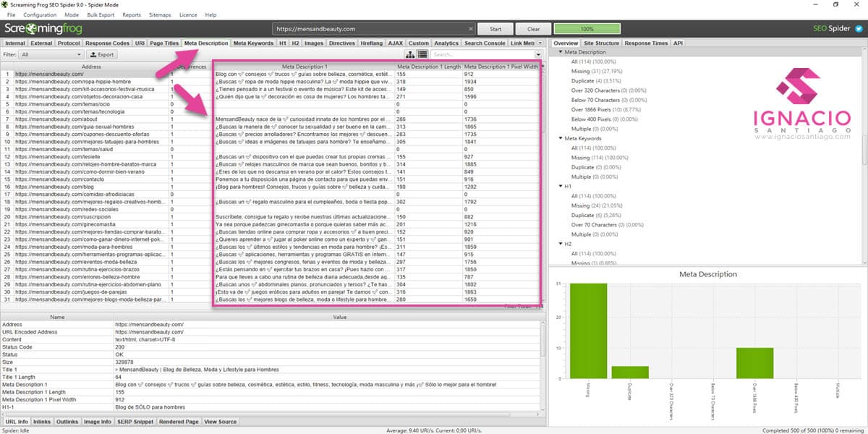Switch to the H1 tab

283,43
